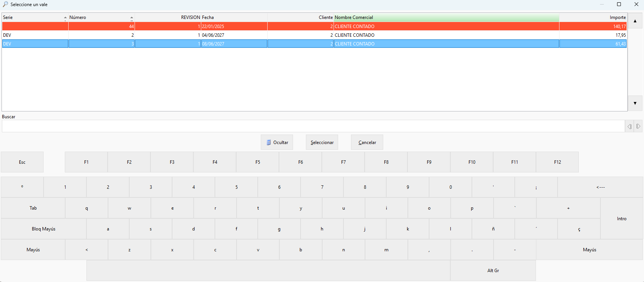Sort by the Serie column header
644x282 pixels.
(x=35, y=17)
